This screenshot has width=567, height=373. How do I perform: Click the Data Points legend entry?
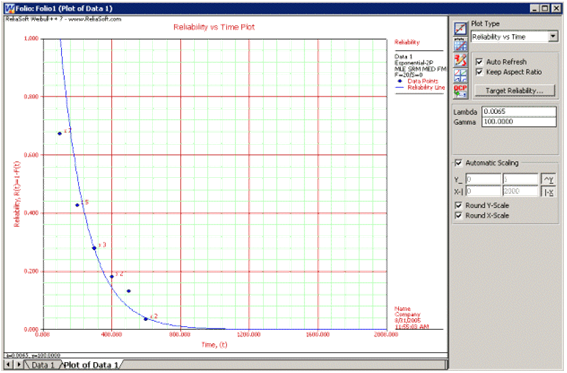coord(422,81)
